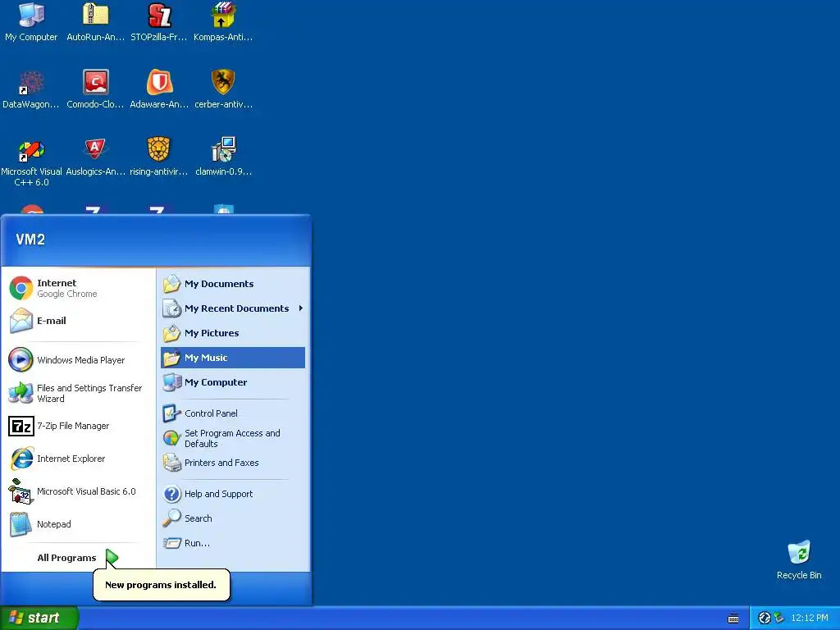Open My Computer from Start menu
Image resolution: width=840 pixels, height=630 pixels.
click(x=232, y=382)
